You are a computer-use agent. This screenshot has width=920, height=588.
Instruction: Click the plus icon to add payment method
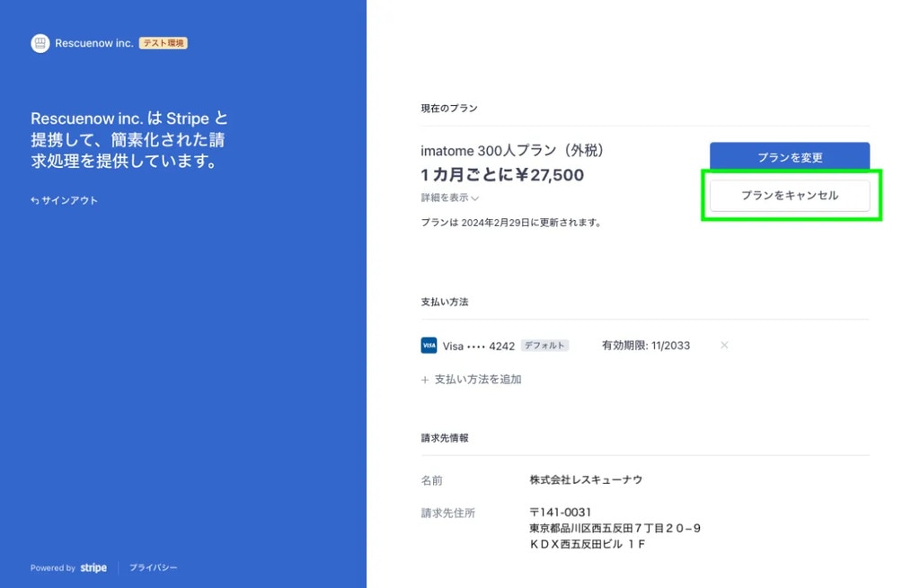click(425, 380)
